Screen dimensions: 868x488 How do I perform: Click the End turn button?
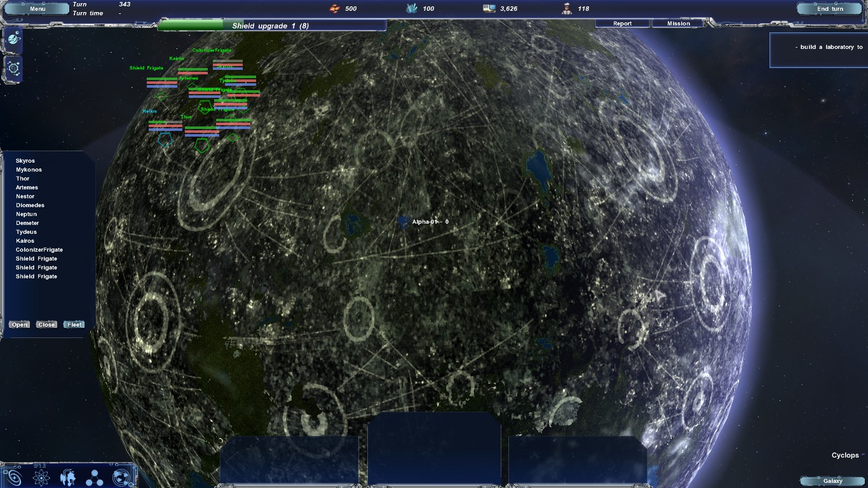click(830, 9)
